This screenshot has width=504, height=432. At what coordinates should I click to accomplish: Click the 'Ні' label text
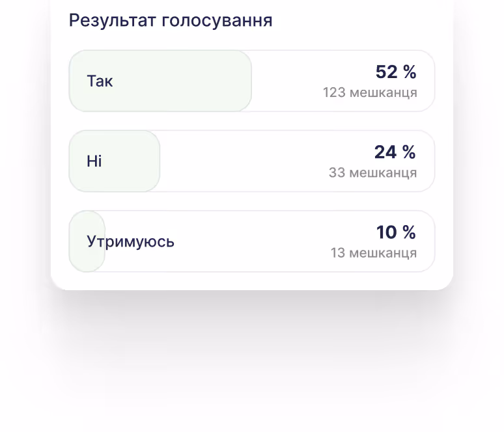click(94, 161)
